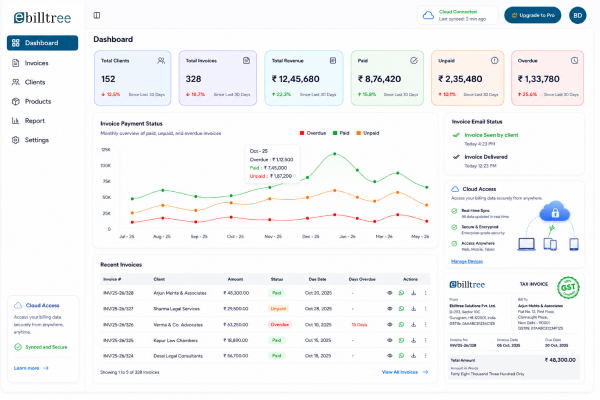Click the Amount column header
Image resolution: width=600 pixels, height=400 pixels.
click(235, 279)
